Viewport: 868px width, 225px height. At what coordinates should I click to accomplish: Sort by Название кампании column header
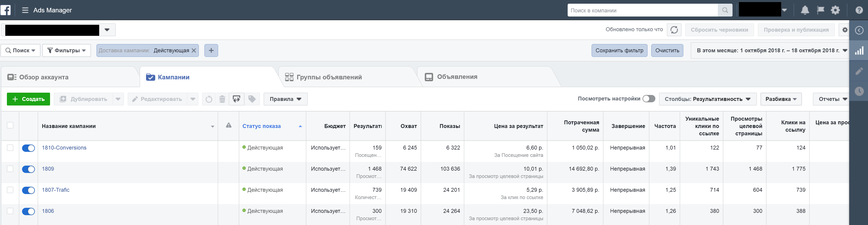(128, 126)
